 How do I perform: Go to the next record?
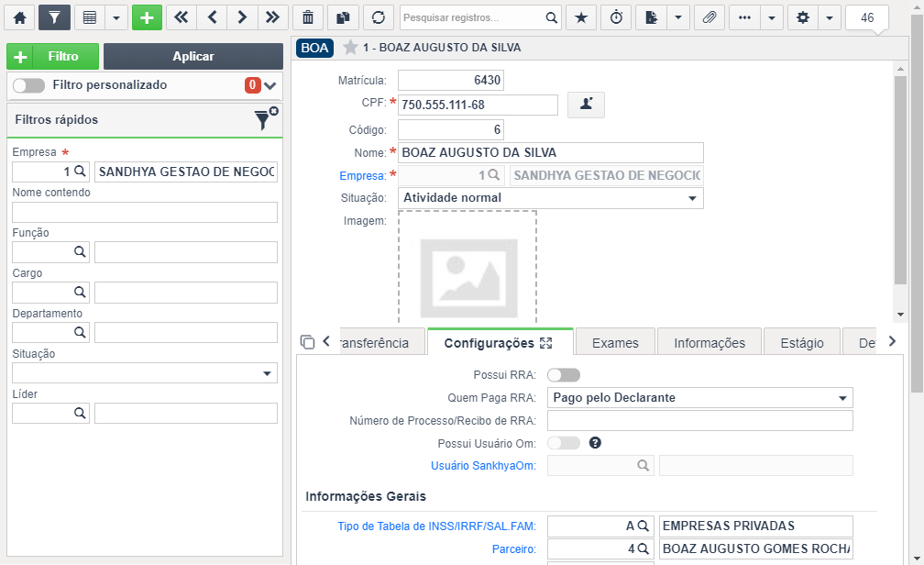242,17
